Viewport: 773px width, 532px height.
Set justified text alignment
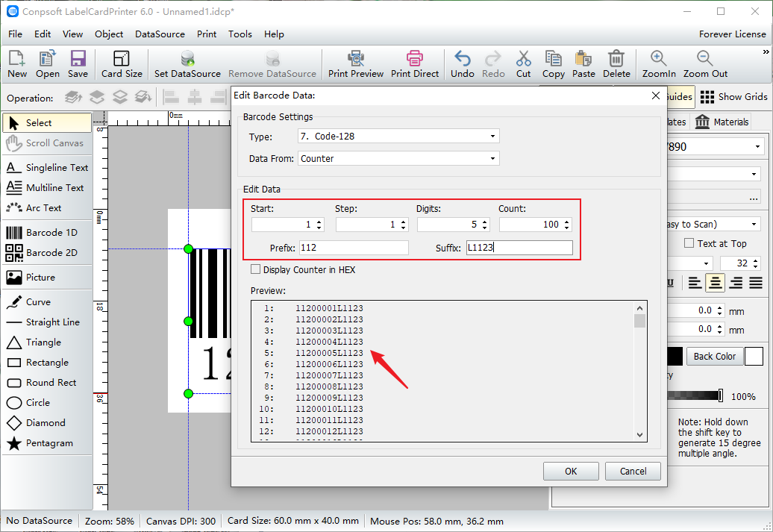click(x=756, y=283)
